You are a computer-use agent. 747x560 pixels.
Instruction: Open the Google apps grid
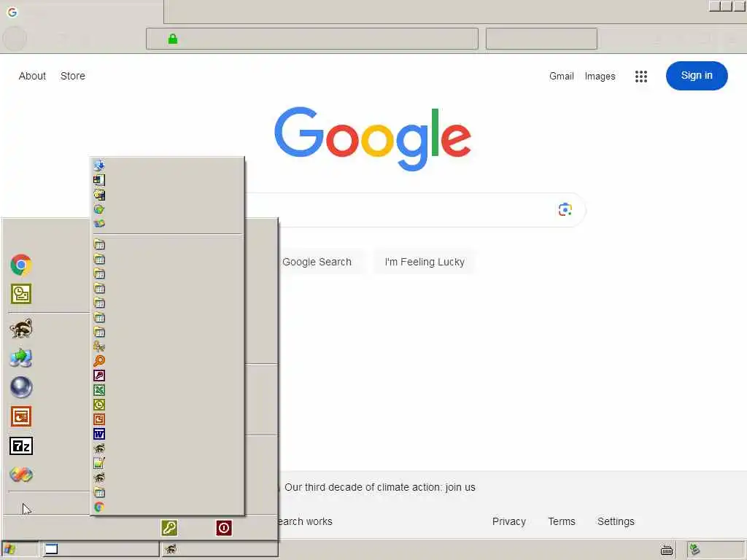tap(640, 76)
